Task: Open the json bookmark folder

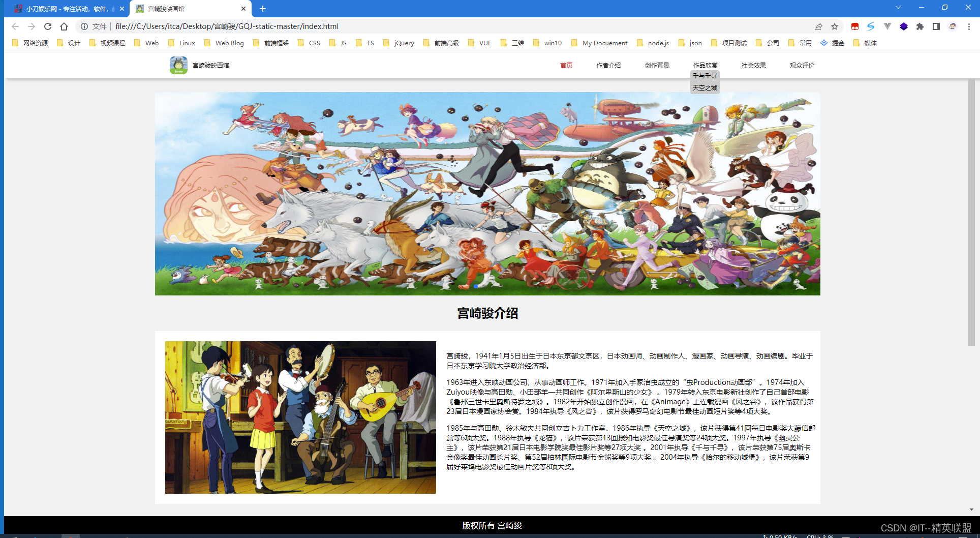Action: (690, 43)
